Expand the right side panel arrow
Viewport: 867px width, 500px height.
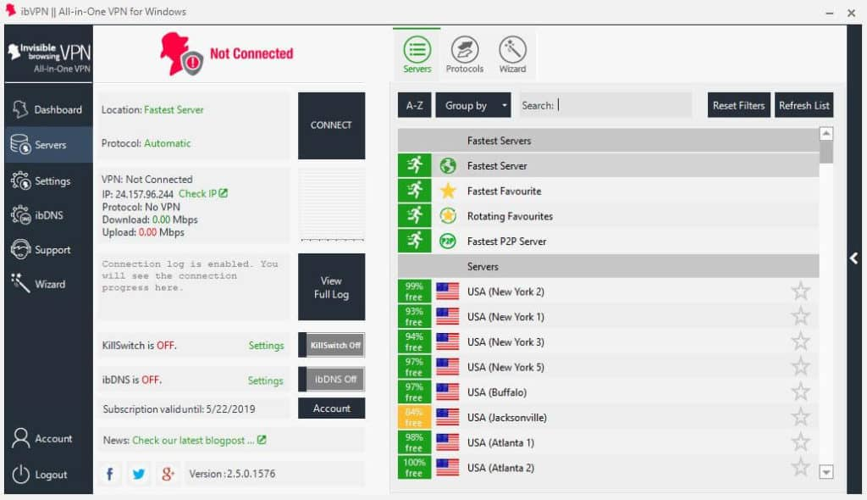[x=855, y=258]
